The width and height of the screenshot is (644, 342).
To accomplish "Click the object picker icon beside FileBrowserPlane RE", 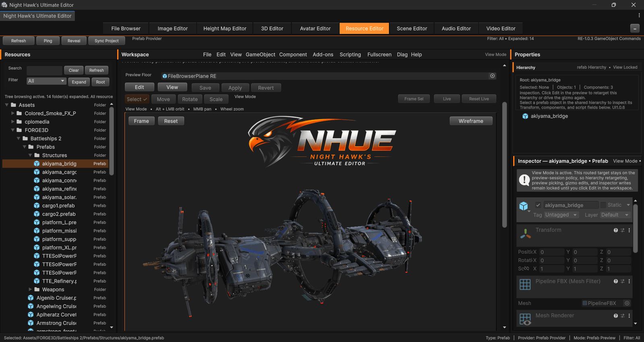I will click(492, 76).
